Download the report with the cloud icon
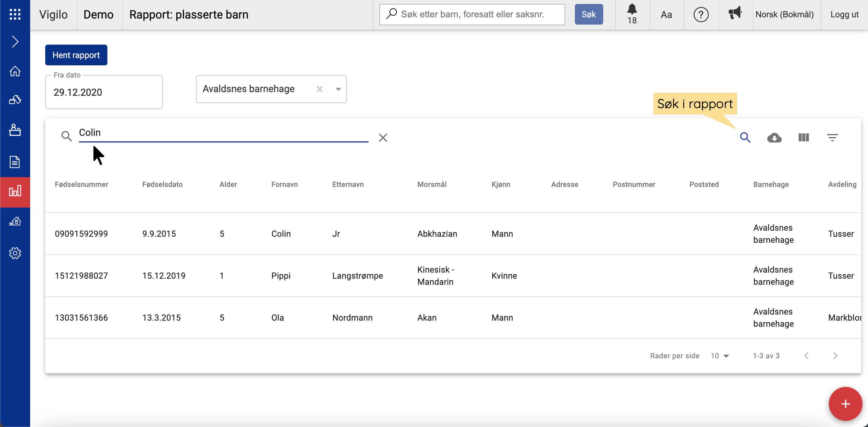The height and width of the screenshot is (427, 868). pos(774,137)
